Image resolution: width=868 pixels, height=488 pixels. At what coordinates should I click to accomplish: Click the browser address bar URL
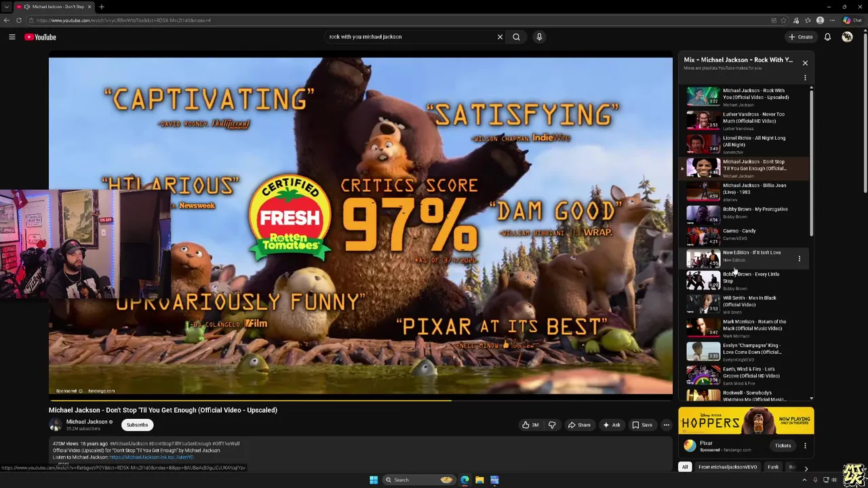coord(123,20)
